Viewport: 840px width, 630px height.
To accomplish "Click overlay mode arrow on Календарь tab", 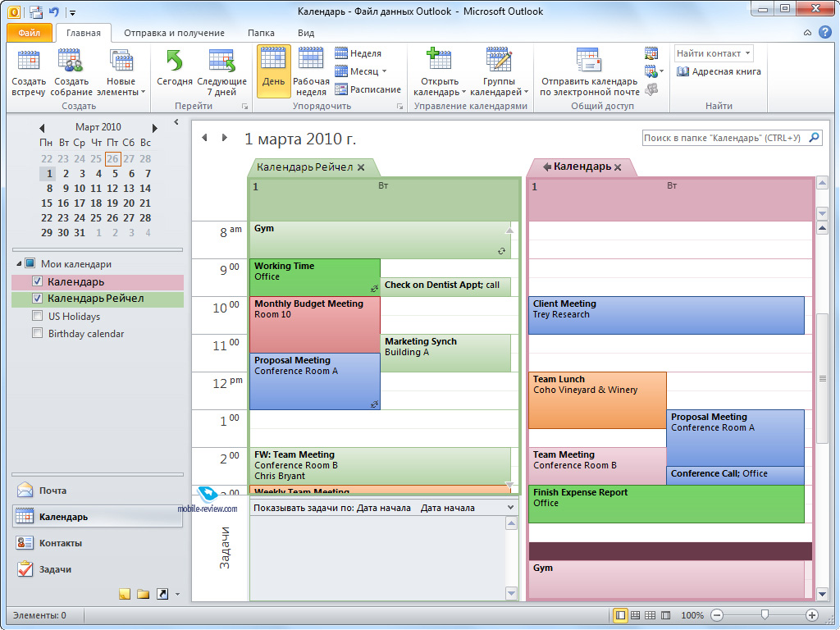I will 547,167.
